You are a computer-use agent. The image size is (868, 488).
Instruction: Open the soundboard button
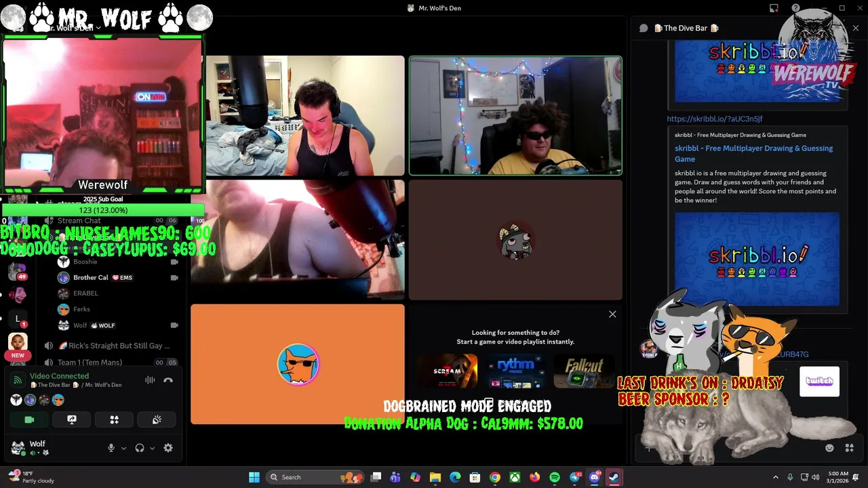(157, 420)
